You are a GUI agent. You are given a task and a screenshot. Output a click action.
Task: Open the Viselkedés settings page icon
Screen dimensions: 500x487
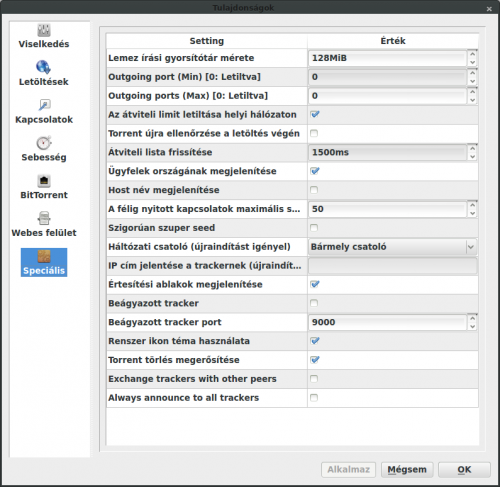coord(44,30)
